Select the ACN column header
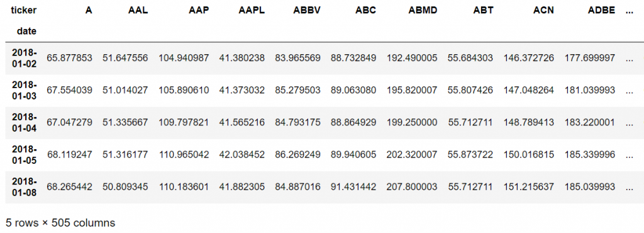Screen dimensions: 644x233 tap(545, 11)
